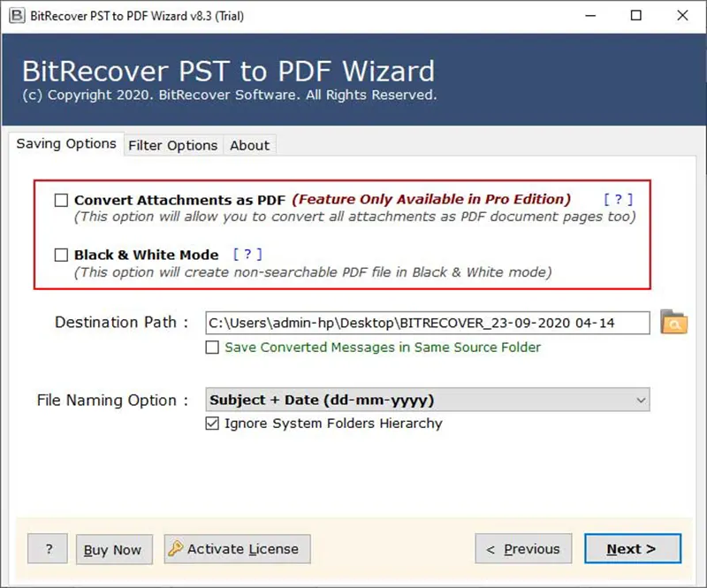Click into the Destination Path field
The image size is (707, 588).
point(428,323)
